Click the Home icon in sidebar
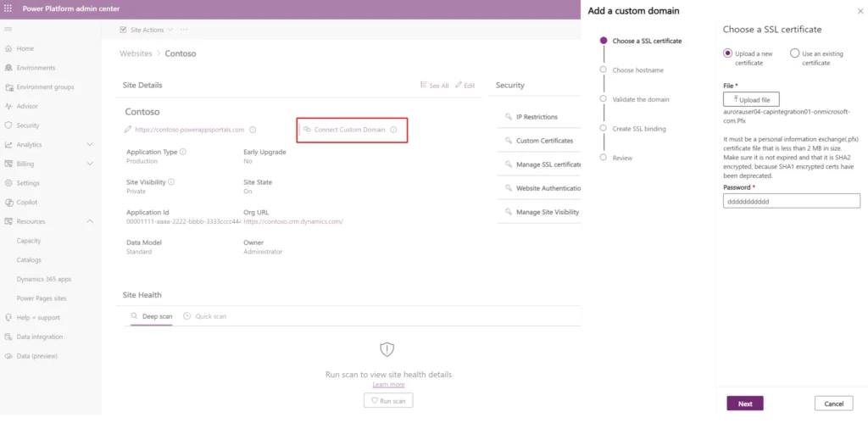 (8, 48)
